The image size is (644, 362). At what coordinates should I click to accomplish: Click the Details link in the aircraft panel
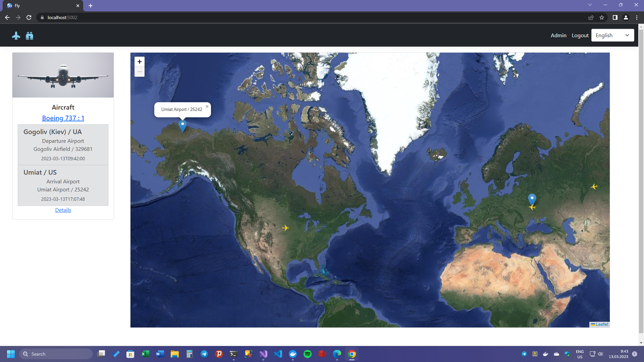[x=63, y=210]
